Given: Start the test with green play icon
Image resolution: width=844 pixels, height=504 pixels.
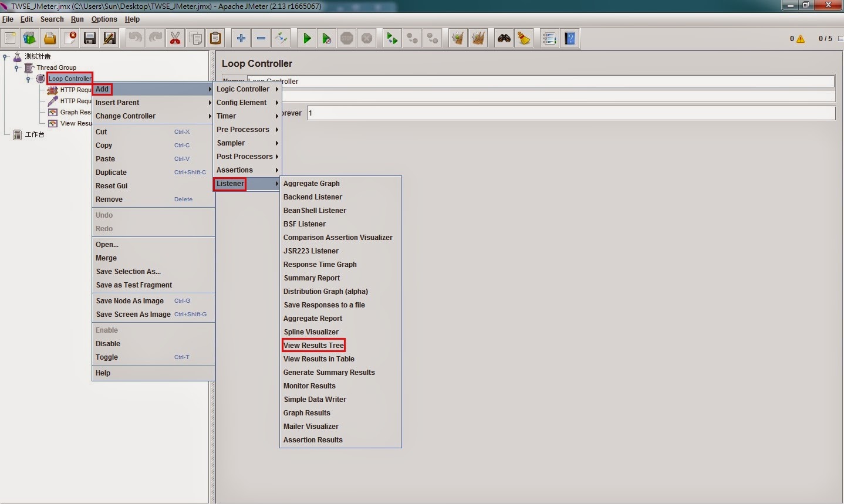Looking at the screenshot, I should (307, 38).
